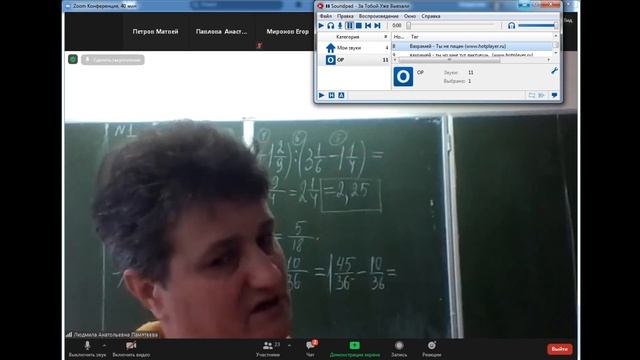This screenshot has width=640, height=360.
Task: Skip to the previous sound in Soundpad
Action: (x=368, y=25)
